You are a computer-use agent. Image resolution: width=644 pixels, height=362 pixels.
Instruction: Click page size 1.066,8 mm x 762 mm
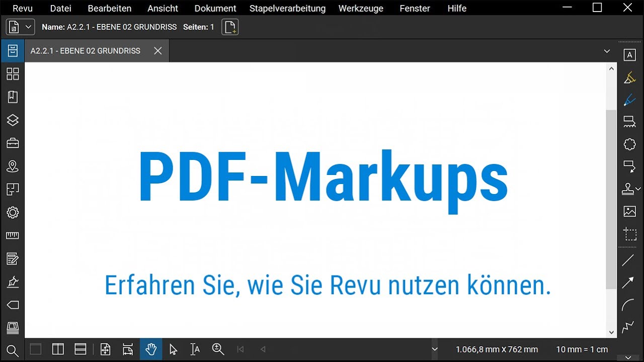(x=497, y=349)
